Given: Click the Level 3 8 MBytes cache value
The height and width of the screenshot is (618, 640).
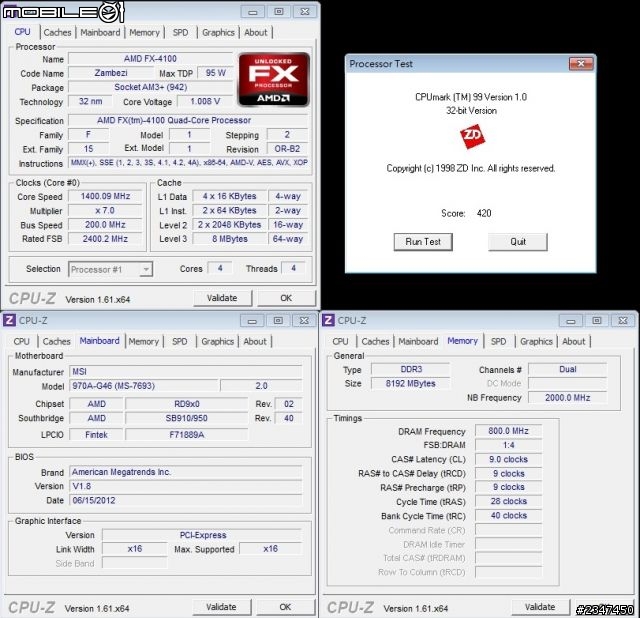Looking at the screenshot, I should click(x=230, y=239).
